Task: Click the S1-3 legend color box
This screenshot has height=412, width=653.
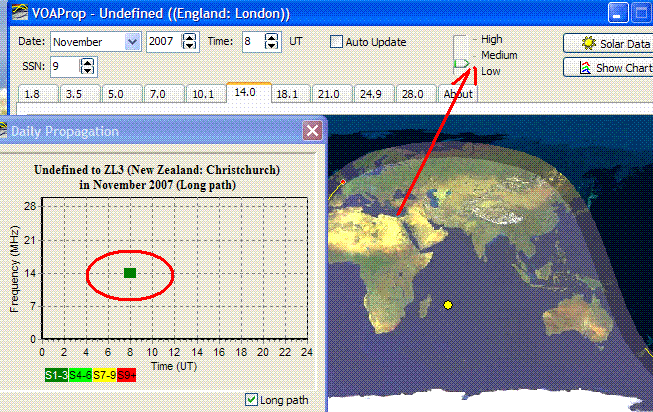Action: tap(56, 375)
